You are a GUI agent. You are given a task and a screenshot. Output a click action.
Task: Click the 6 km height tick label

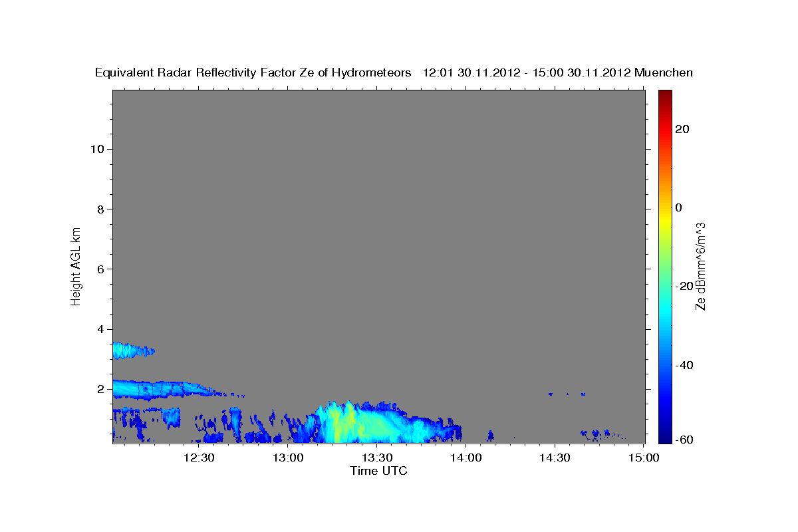tap(100, 269)
